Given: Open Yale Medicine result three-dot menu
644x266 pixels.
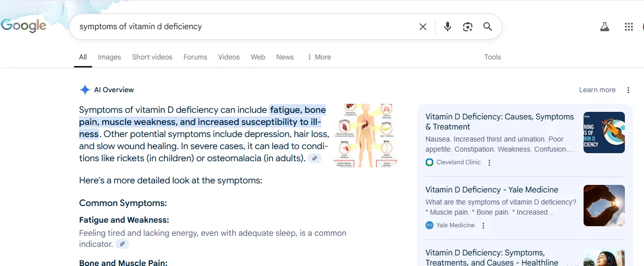Looking at the screenshot, I should (483, 226).
